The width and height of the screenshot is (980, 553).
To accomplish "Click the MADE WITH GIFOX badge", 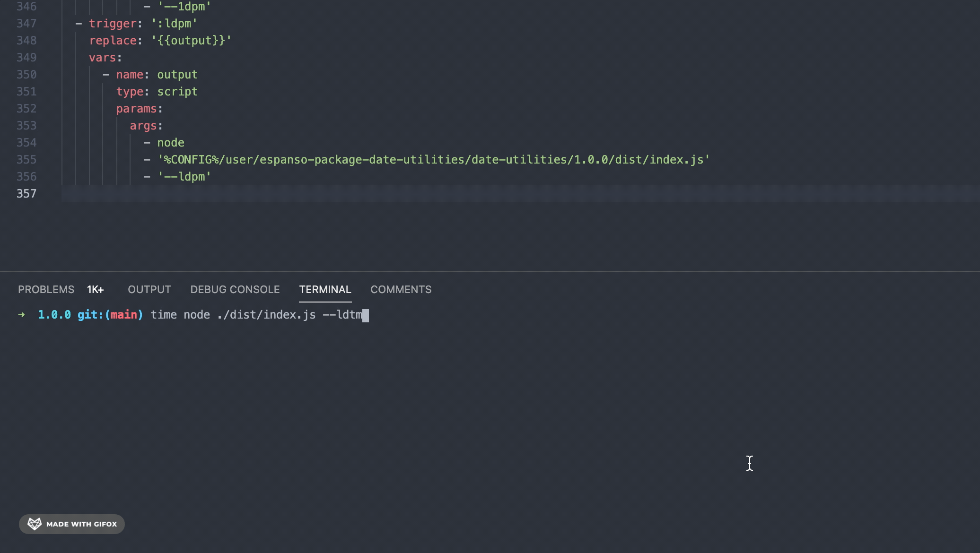I will pyautogui.click(x=71, y=524).
